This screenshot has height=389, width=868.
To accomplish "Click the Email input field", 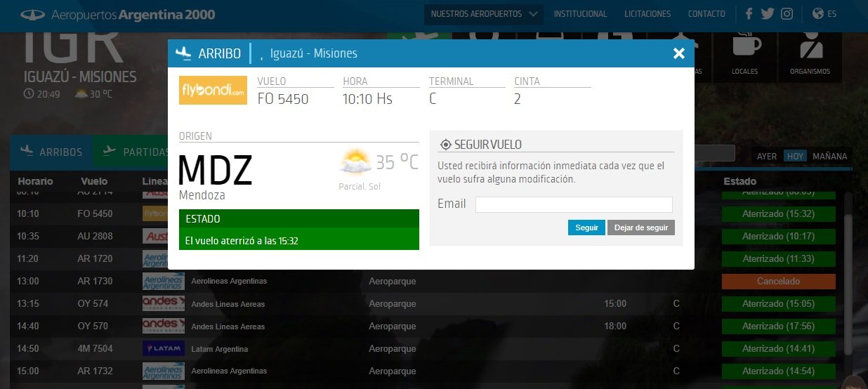I will click(574, 204).
